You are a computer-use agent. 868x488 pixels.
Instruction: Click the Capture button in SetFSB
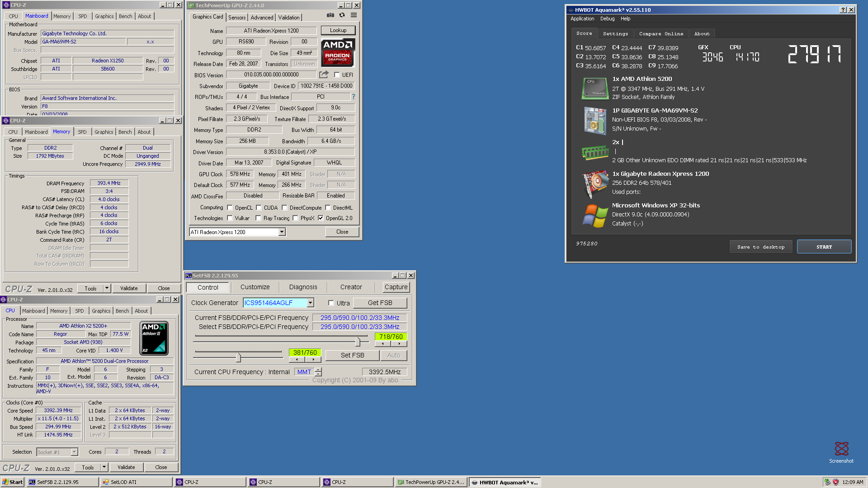pos(396,287)
